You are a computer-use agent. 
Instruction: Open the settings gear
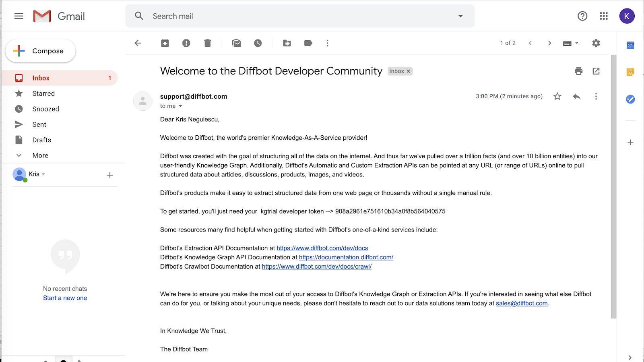[x=596, y=43]
